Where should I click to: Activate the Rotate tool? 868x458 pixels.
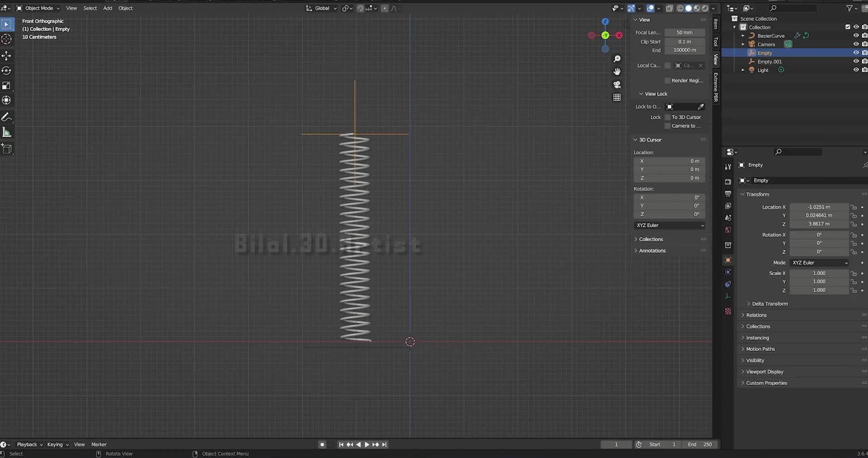click(7, 70)
